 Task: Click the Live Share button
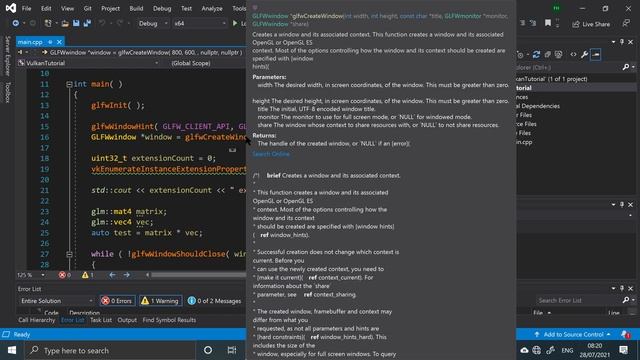tap(591, 24)
